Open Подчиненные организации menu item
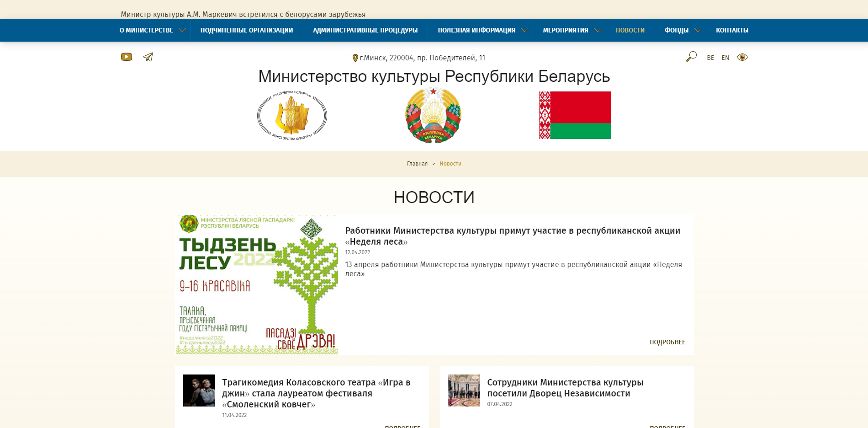Image resolution: width=868 pixels, height=428 pixels. click(x=247, y=30)
